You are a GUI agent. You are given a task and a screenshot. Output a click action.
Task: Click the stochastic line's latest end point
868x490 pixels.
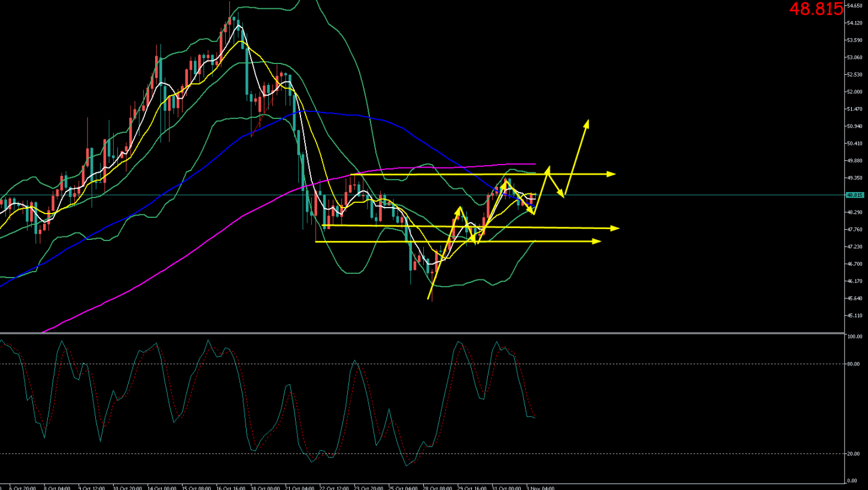(x=534, y=417)
